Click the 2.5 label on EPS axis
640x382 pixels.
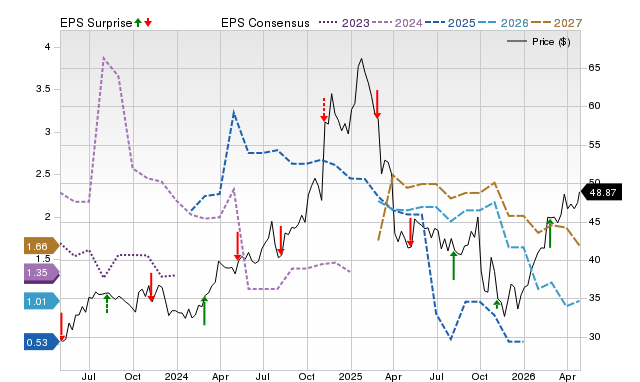click(43, 174)
